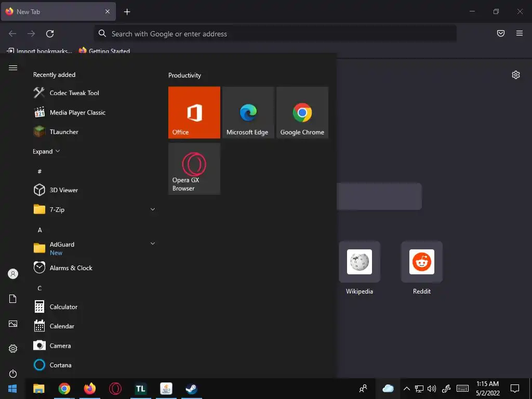
Task: Open Windows Ink pen tray icon
Action: tap(446, 389)
